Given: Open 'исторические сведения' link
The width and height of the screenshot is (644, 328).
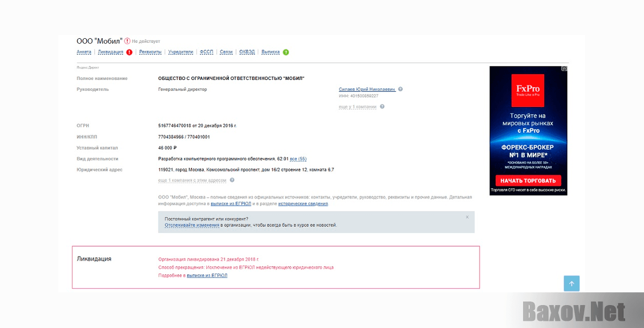Looking at the screenshot, I should pos(303,204).
